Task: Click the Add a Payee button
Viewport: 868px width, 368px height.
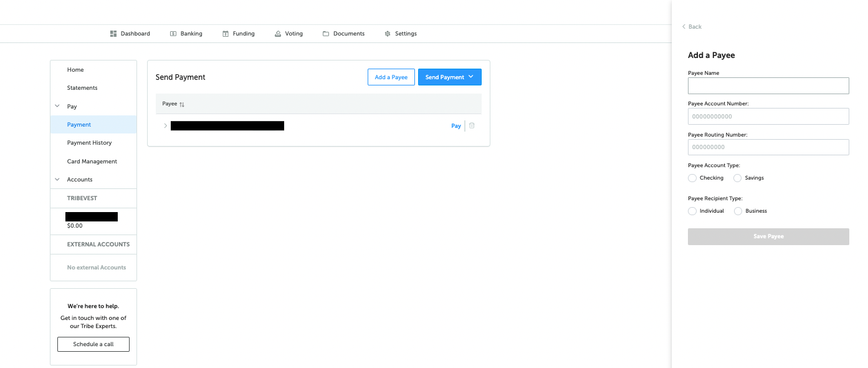Action: tap(391, 77)
